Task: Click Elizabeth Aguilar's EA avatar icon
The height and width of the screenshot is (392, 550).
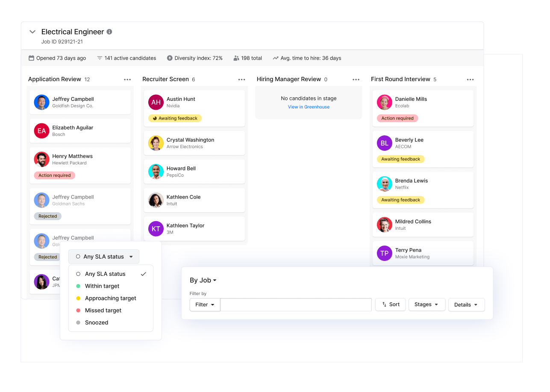Action: point(42,131)
